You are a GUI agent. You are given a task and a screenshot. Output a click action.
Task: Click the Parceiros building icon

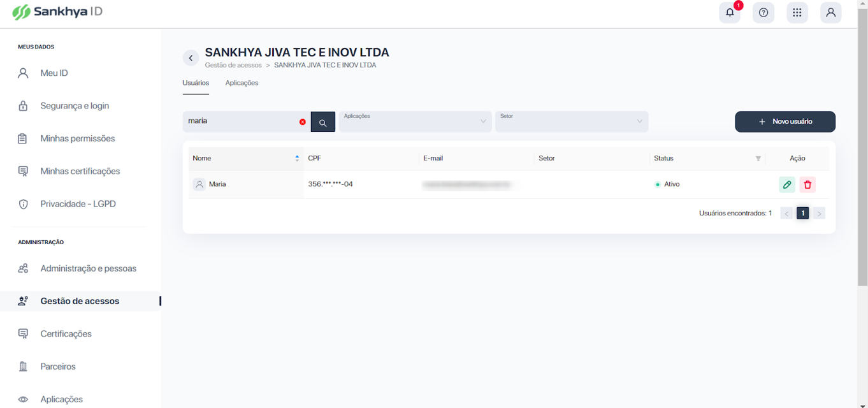pyautogui.click(x=23, y=367)
